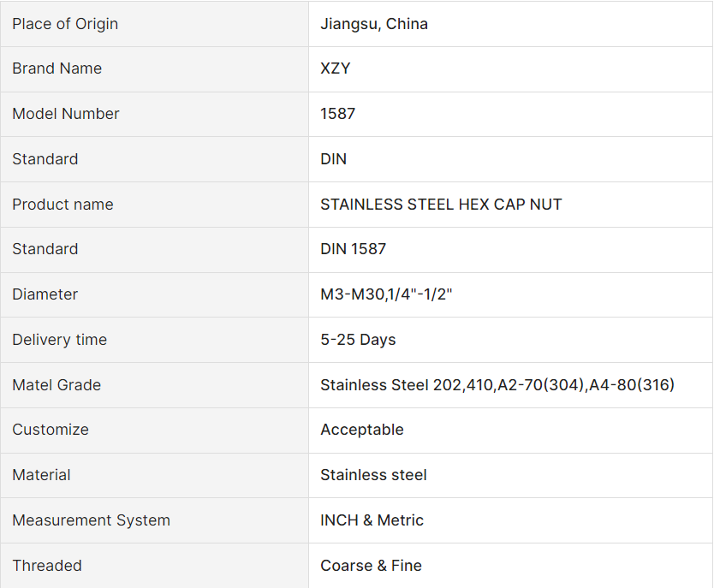The image size is (714, 588).
Task: Click the 'Place of Origin' label cell
Action: [65, 24]
